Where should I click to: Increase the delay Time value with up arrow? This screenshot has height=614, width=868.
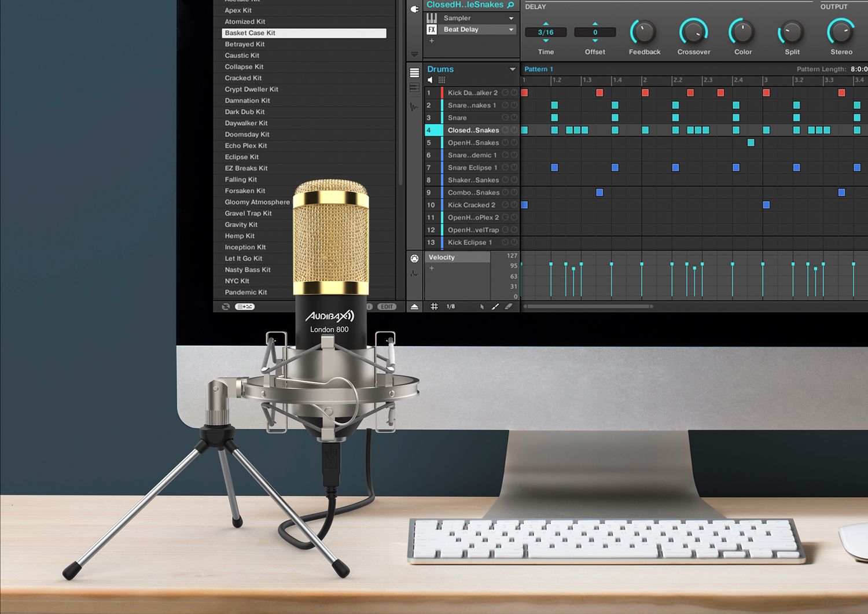click(546, 24)
